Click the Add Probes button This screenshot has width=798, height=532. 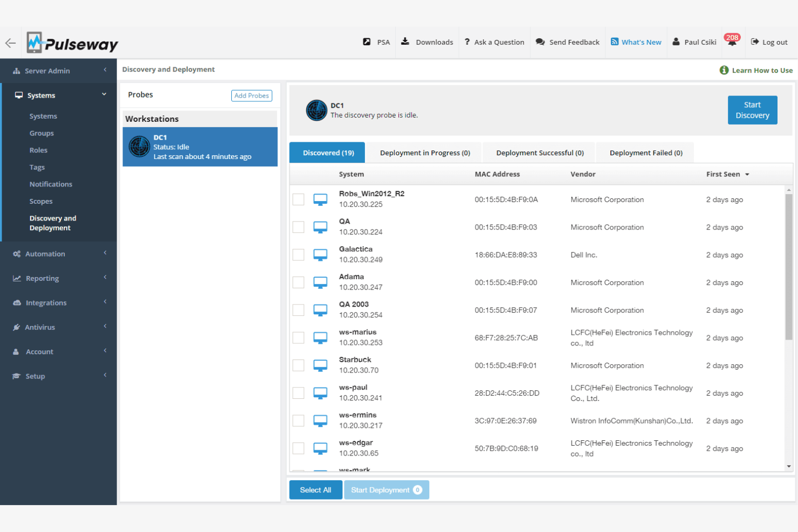pos(252,95)
